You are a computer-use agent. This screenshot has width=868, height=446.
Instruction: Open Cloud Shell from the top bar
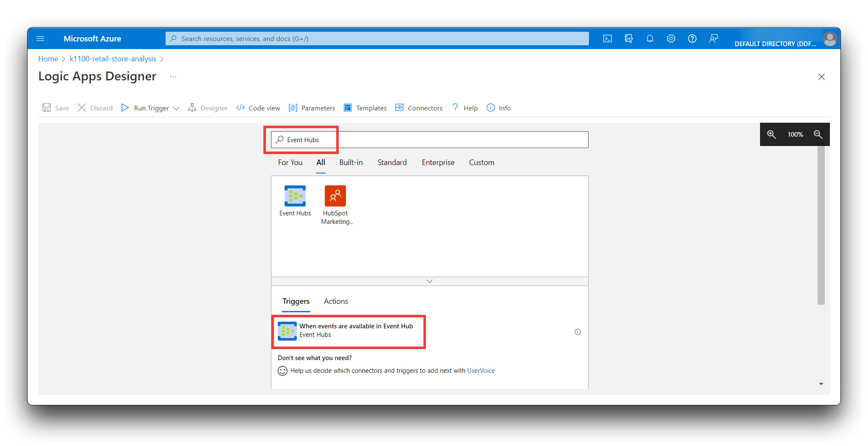(608, 39)
